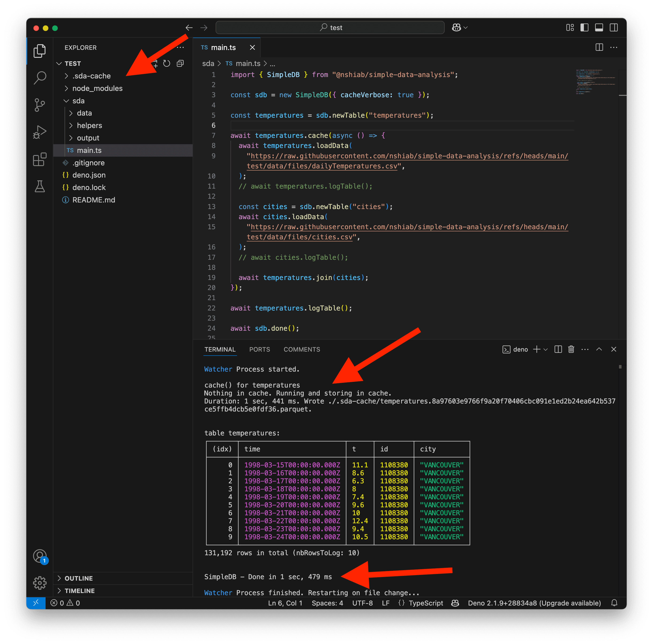Refresh the Explorer file tree
Image resolution: width=653 pixels, height=644 pixels.
167,63
